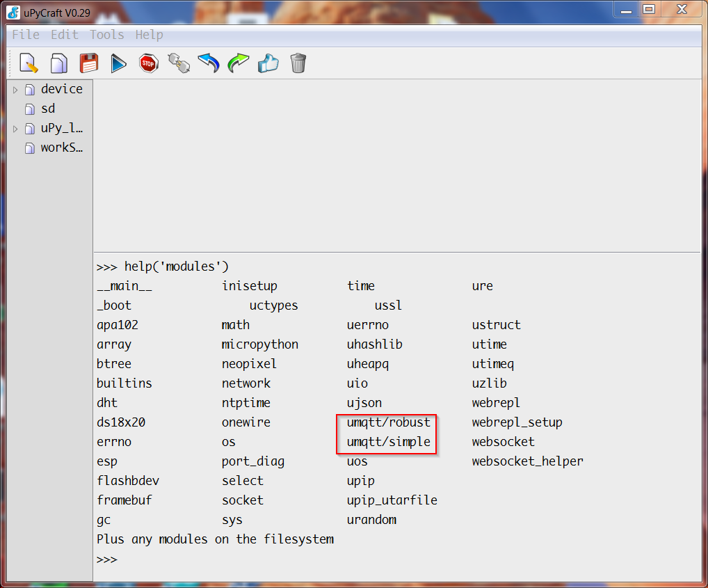The height and width of the screenshot is (588, 708).
Task: Open the Tools menu
Action: tap(106, 35)
